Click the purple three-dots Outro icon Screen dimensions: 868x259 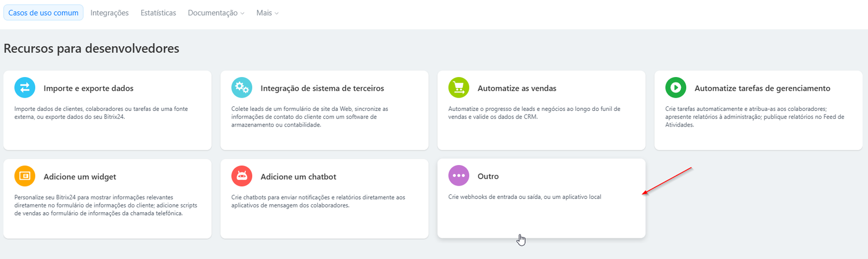click(459, 175)
